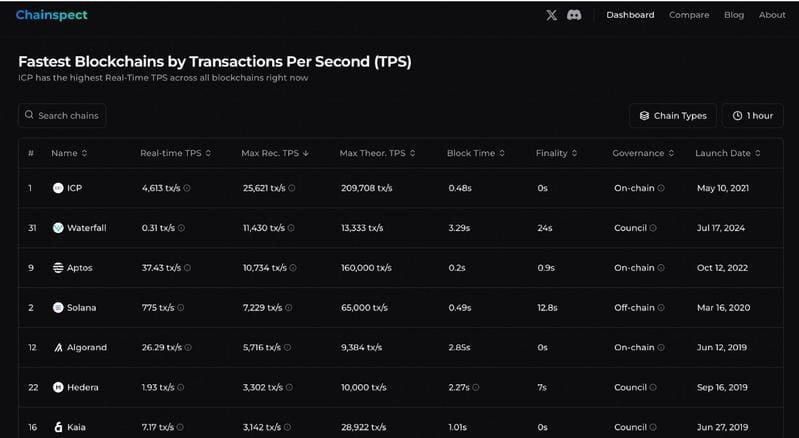Click the Algorand chain logo icon

[58, 348]
